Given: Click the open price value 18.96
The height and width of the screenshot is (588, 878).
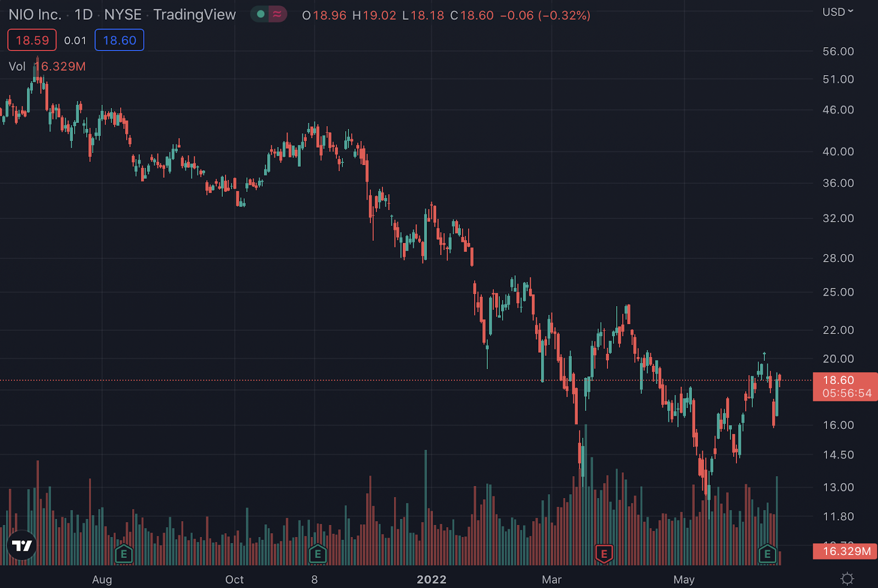Looking at the screenshot, I should point(330,15).
